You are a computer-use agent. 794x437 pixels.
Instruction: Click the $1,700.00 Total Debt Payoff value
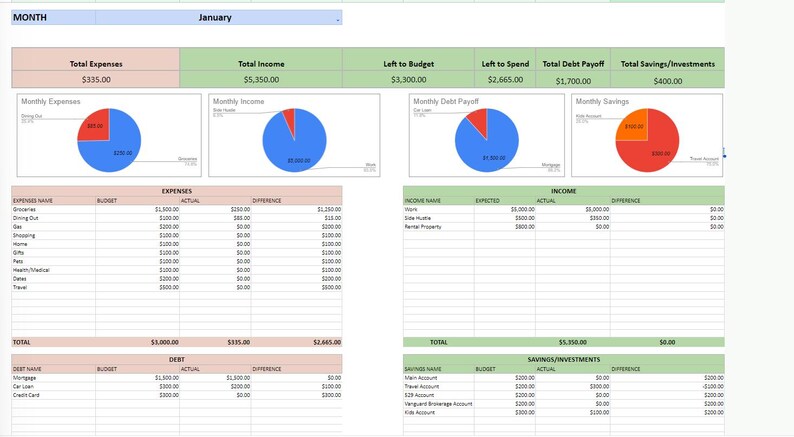pos(573,81)
